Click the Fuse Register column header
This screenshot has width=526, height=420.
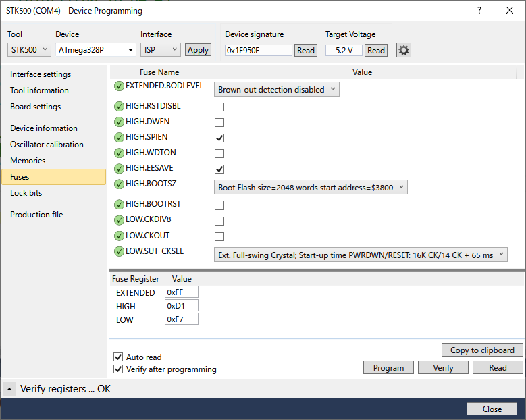click(x=136, y=279)
